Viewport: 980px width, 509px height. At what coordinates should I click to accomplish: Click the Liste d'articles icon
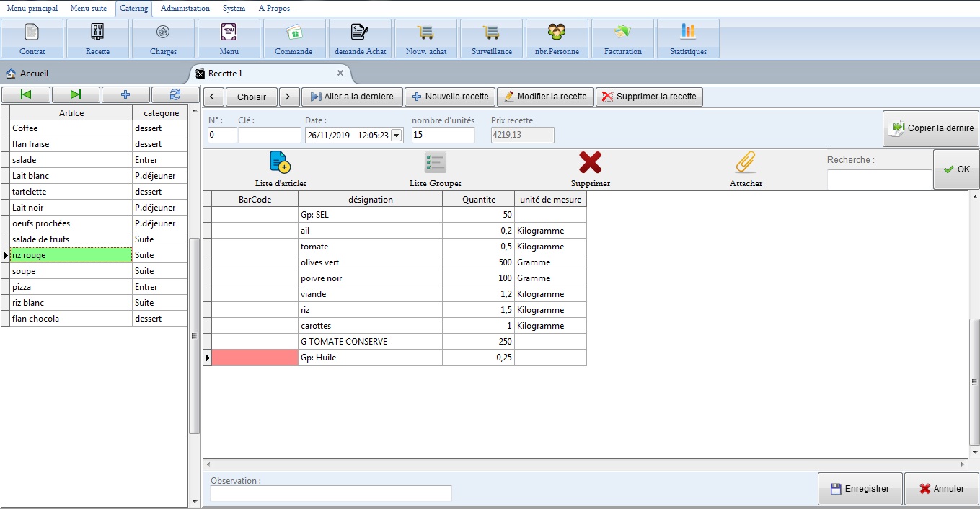pos(280,163)
